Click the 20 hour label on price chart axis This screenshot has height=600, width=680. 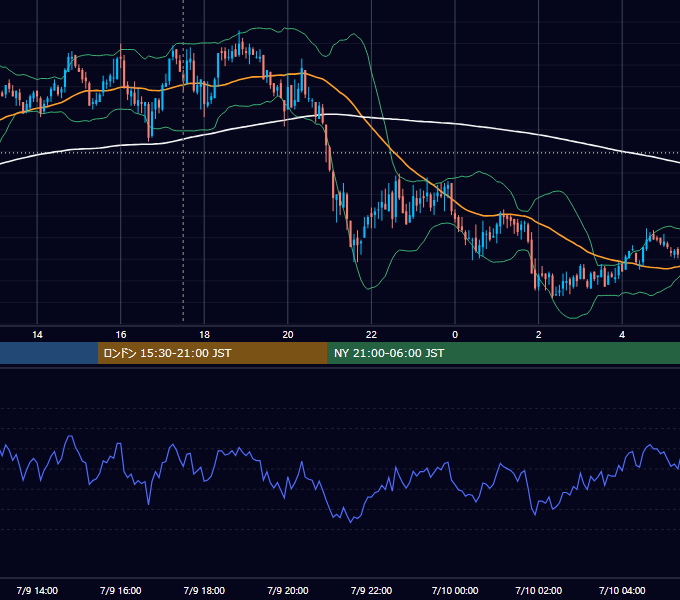[288, 335]
